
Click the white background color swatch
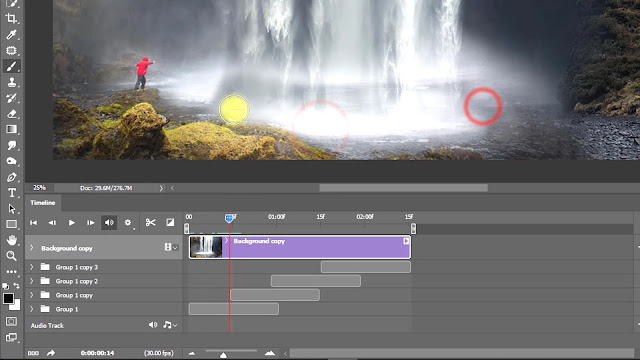(x=16, y=306)
